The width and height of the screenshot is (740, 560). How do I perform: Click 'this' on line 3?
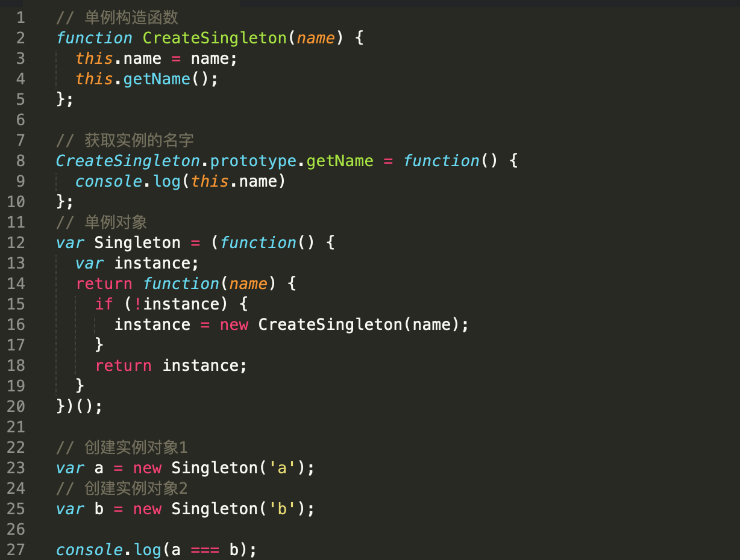point(94,58)
